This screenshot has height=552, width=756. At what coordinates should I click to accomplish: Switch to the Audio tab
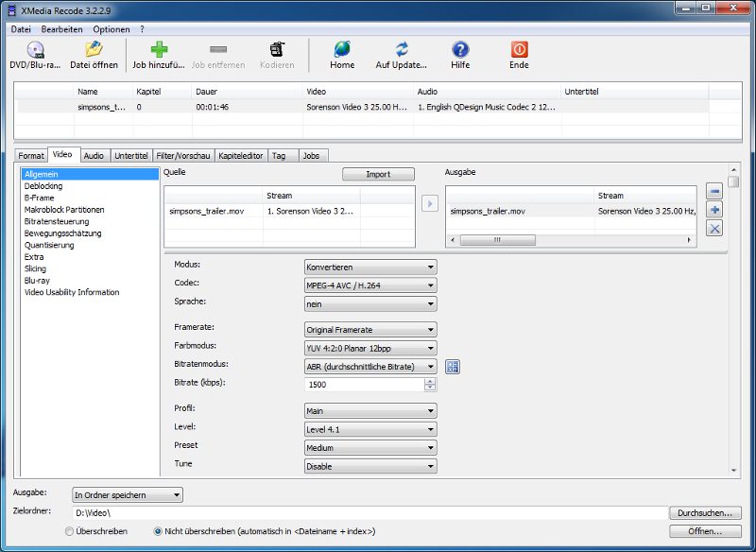tap(94, 155)
